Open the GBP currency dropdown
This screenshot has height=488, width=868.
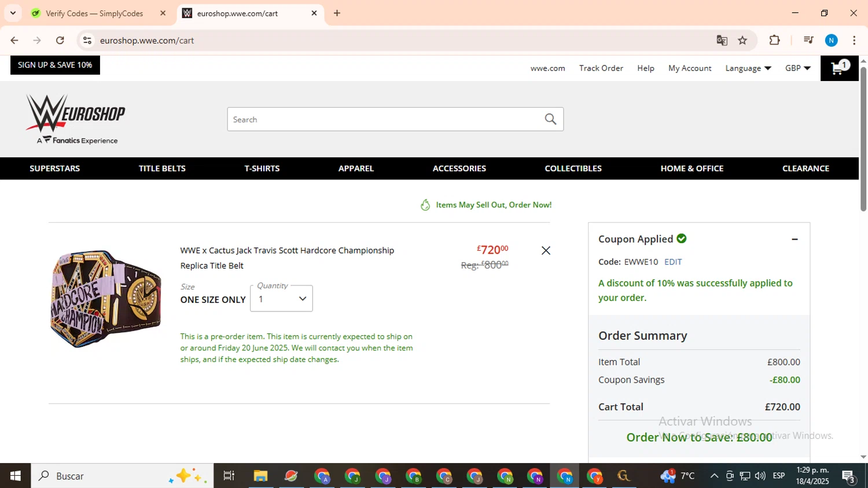point(797,68)
